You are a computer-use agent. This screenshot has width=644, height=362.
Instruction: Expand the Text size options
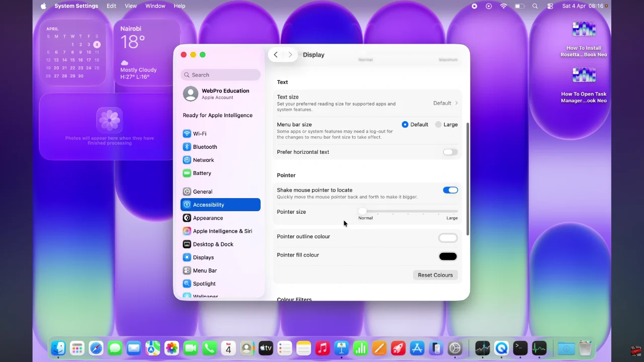point(446,103)
